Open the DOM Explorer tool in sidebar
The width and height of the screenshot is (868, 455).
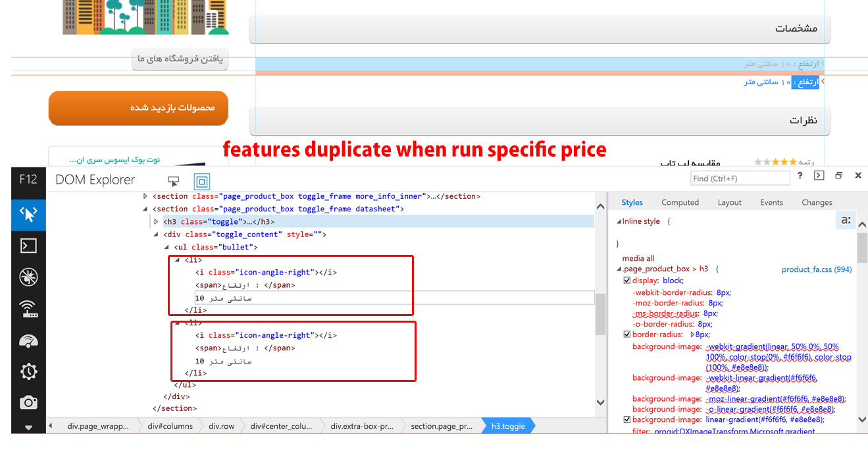click(28, 214)
